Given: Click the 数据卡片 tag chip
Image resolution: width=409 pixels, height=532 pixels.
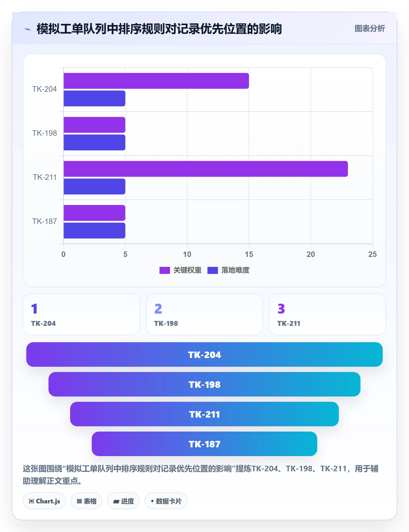Looking at the screenshot, I should coord(166,501).
